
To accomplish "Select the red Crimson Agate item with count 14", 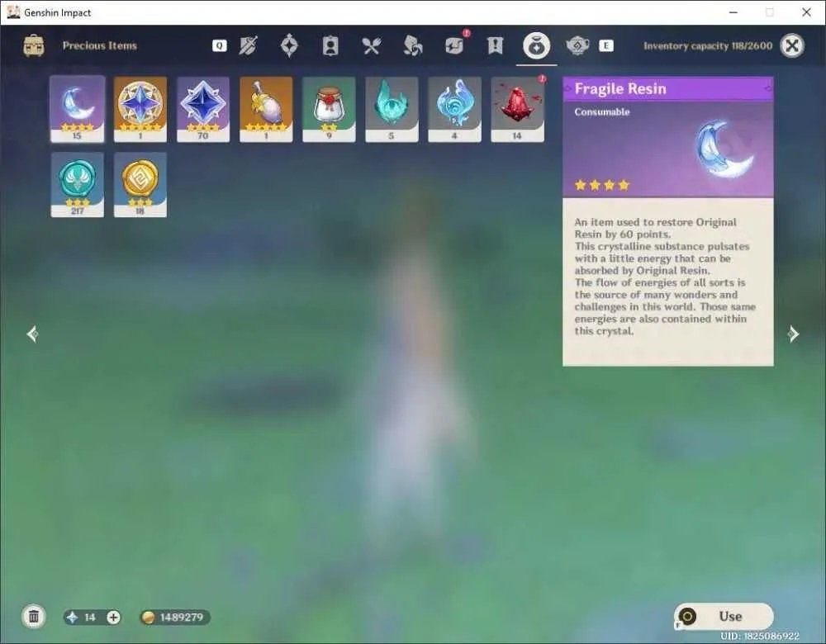I will 517,109.
